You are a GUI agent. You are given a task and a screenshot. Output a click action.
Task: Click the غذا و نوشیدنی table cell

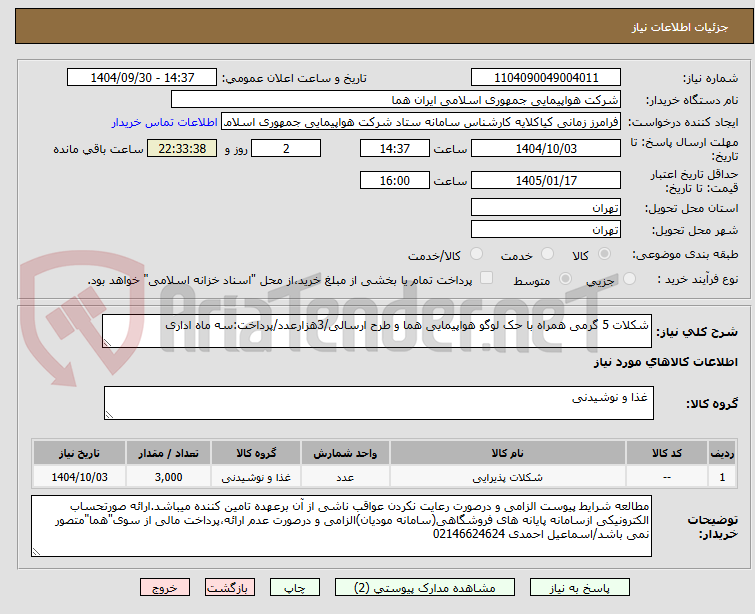point(256,477)
